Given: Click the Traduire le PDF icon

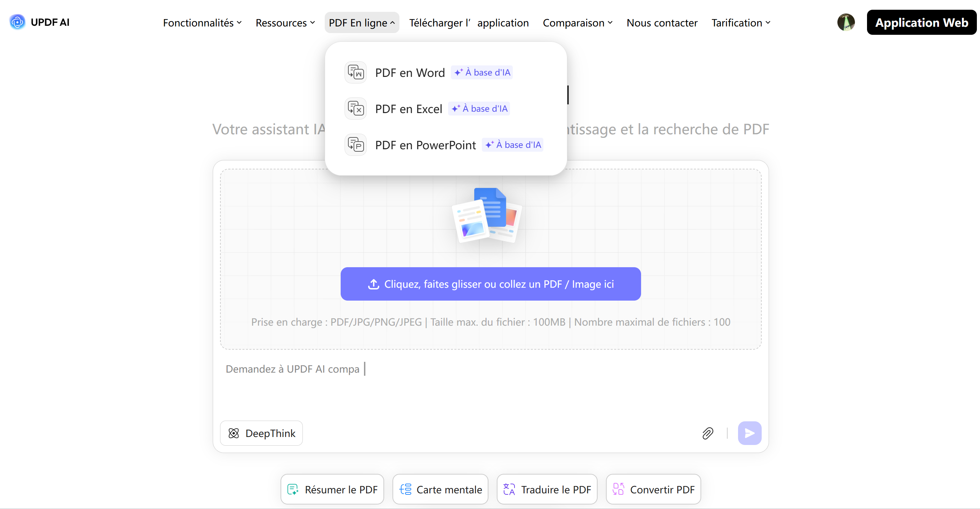Looking at the screenshot, I should [x=509, y=489].
